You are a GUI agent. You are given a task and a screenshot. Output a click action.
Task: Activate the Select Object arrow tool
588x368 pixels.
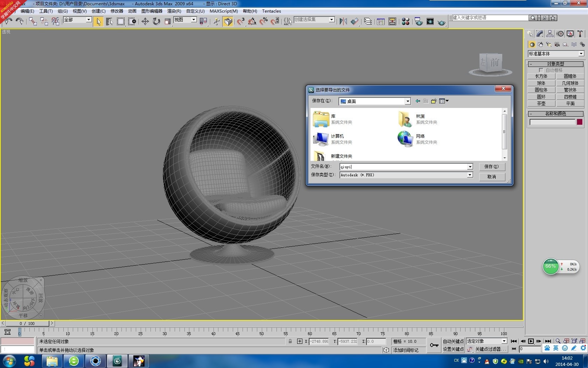[x=98, y=22]
